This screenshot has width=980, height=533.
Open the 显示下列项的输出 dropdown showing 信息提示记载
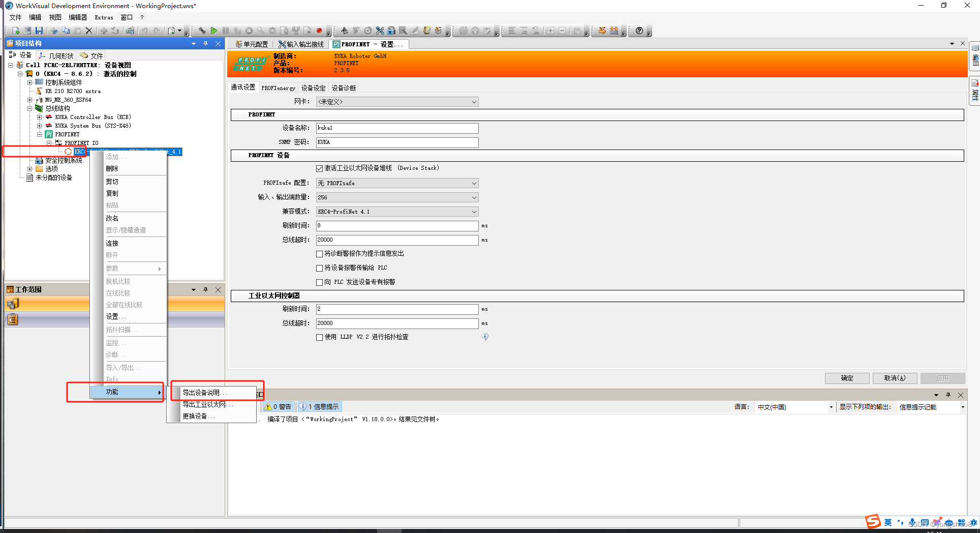(x=931, y=407)
